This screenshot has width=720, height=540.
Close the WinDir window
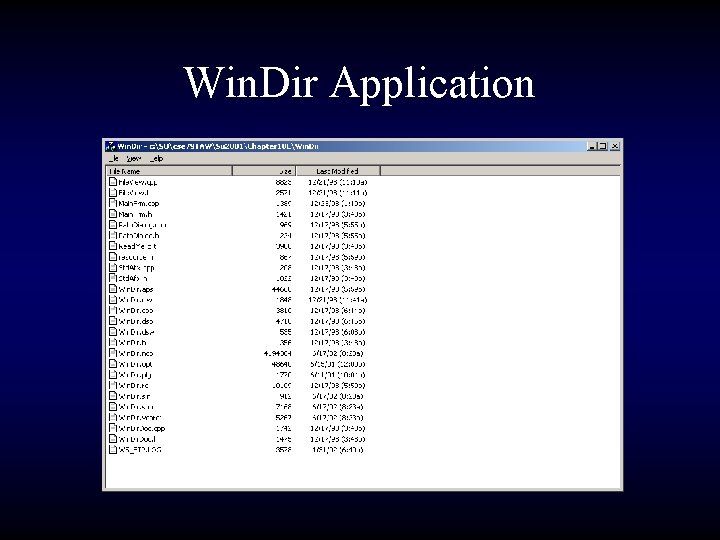coord(615,146)
